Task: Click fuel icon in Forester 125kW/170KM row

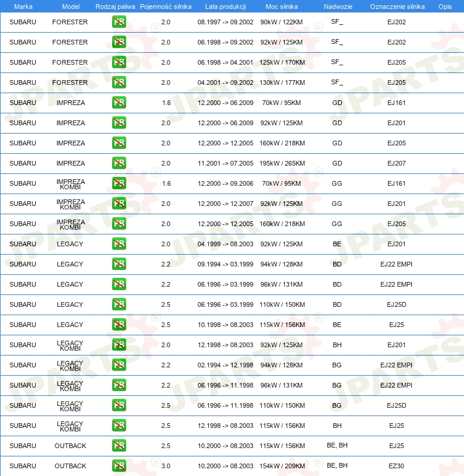Action: (119, 62)
